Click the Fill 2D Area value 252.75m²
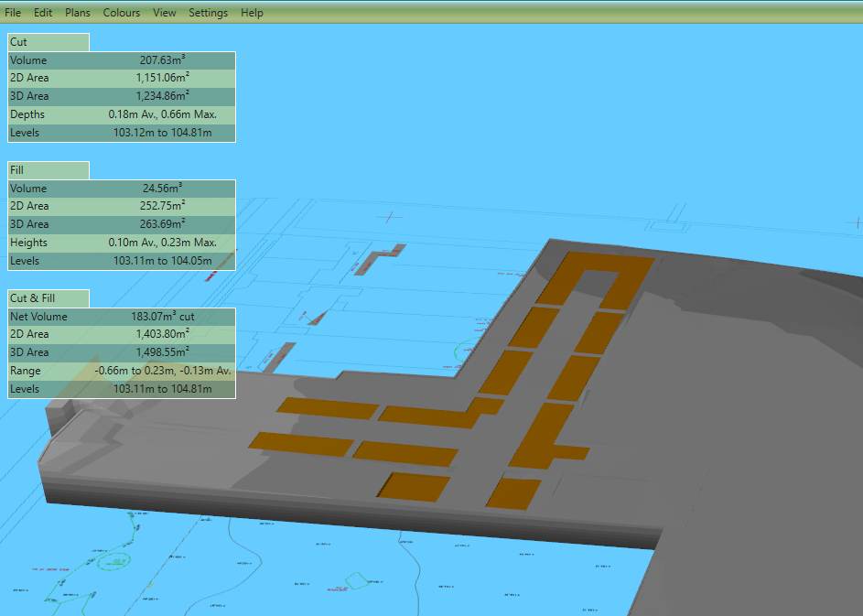This screenshot has height=616, width=863. pos(162,206)
